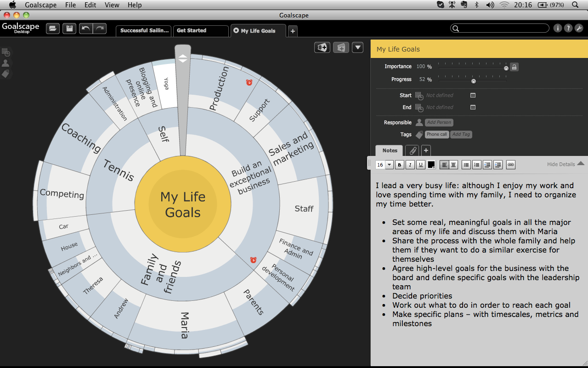Align notes text left
Screen dimensions: 588x368
point(444,165)
